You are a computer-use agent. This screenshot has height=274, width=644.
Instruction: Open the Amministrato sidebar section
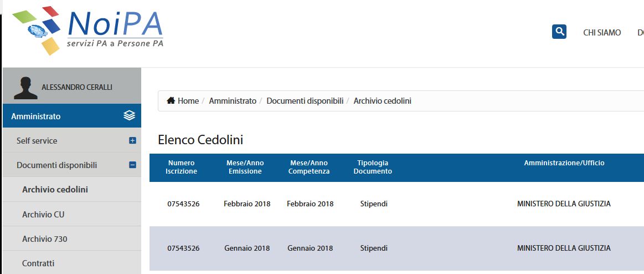pyautogui.click(x=72, y=116)
